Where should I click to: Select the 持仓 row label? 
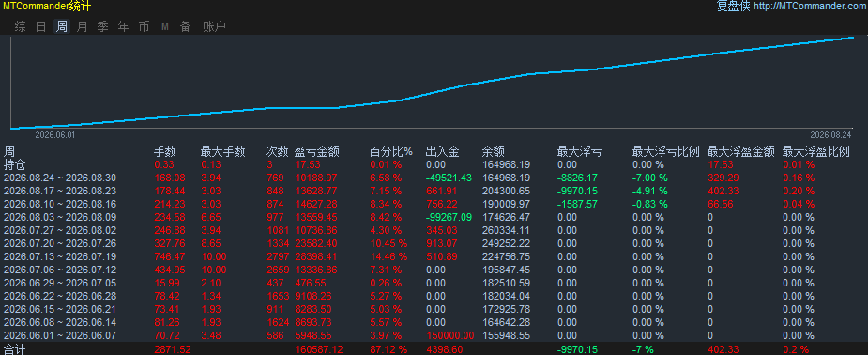(x=15, y=164)
